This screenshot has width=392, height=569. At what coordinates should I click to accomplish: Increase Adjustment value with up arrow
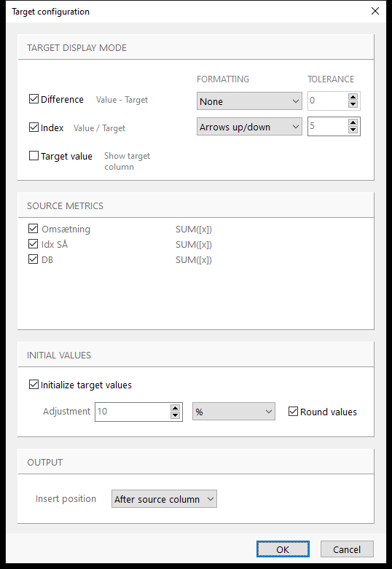pyautogui.click(x=176, y=408)
